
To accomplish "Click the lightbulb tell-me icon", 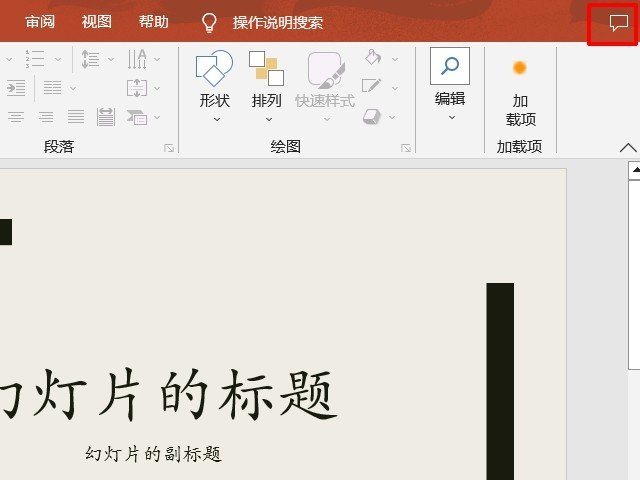I will 209,22.
